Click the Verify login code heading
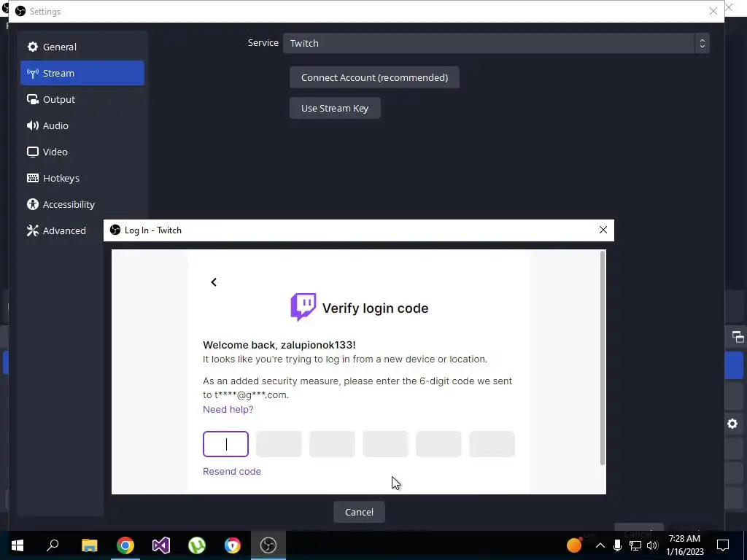The width and height of the screenshot is (747, 560). pos(375,308)
